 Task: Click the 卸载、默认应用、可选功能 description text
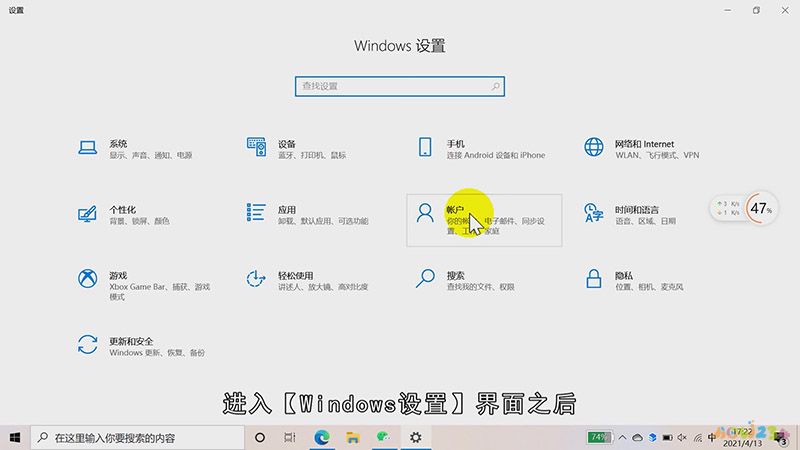click(x=323, y=221)
